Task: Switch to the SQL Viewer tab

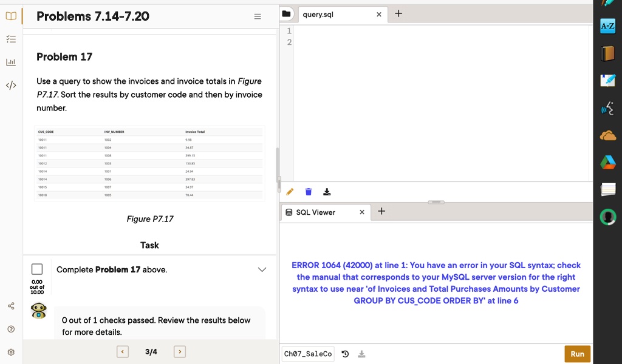Action: [315, 212]
